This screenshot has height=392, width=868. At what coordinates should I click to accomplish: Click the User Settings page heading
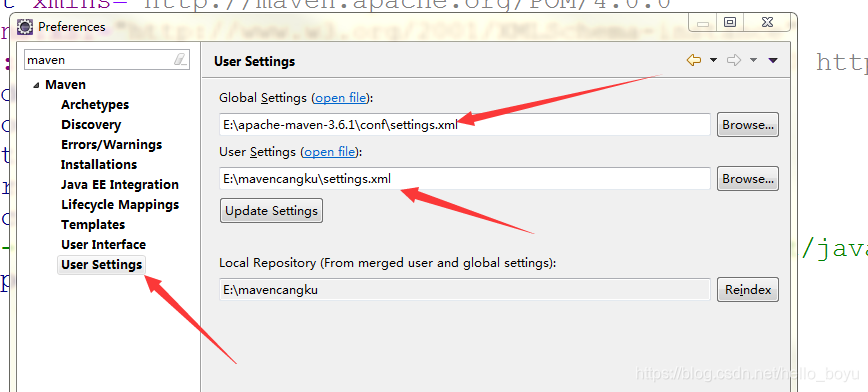(x=255, y=61)
